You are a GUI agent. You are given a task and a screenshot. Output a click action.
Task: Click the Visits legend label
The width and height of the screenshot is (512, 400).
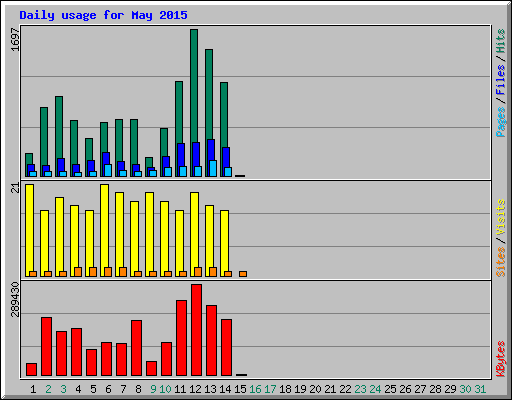[501, 217]
